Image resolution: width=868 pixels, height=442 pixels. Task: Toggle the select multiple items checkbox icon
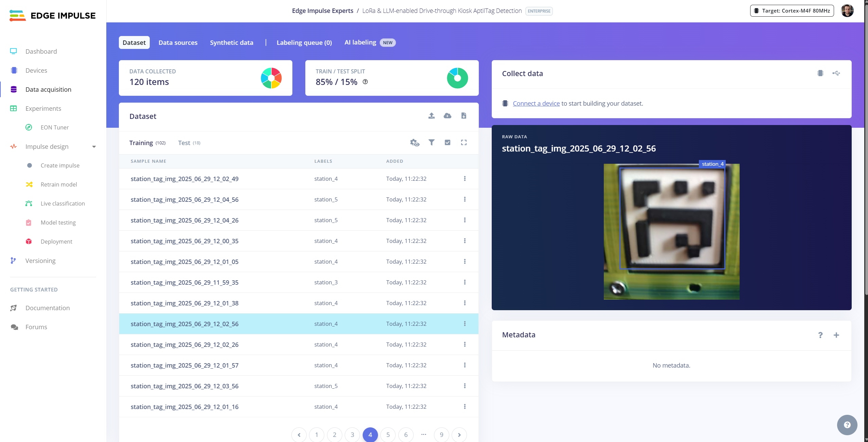click(447, 143)
